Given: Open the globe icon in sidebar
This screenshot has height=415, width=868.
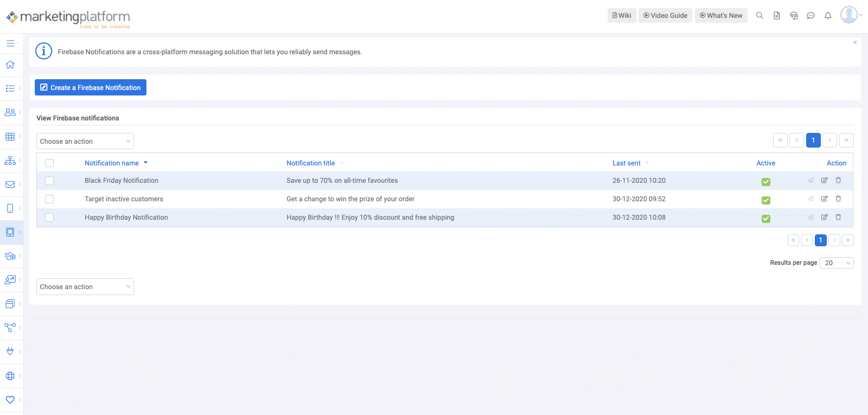Looking at the screenshot, I should coord(10,375).
